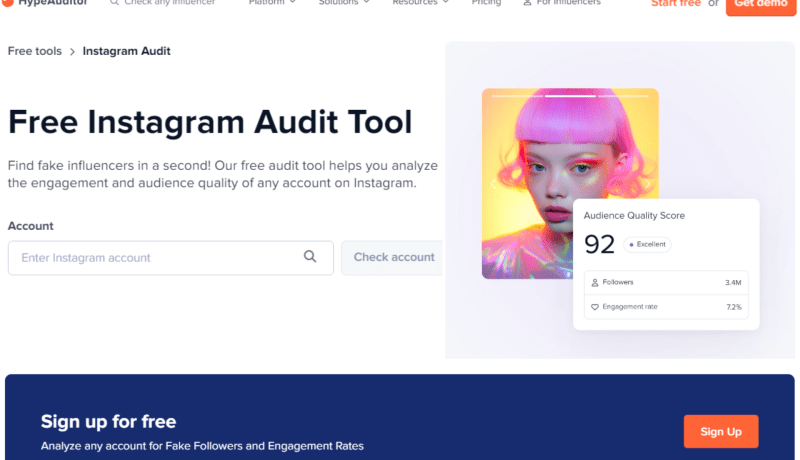Focus the Enter Instagram account field

coord(160,258)
